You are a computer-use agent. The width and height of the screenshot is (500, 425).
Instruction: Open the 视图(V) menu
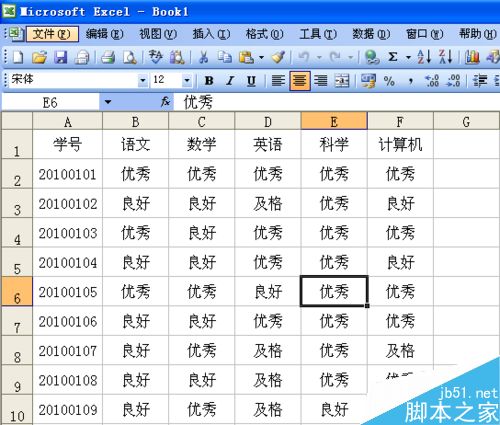pyautogui.click(x=158, y=34)
